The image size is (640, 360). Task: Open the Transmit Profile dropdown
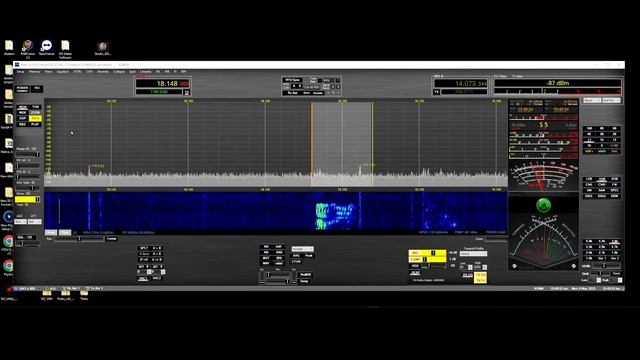coord(473,253)
